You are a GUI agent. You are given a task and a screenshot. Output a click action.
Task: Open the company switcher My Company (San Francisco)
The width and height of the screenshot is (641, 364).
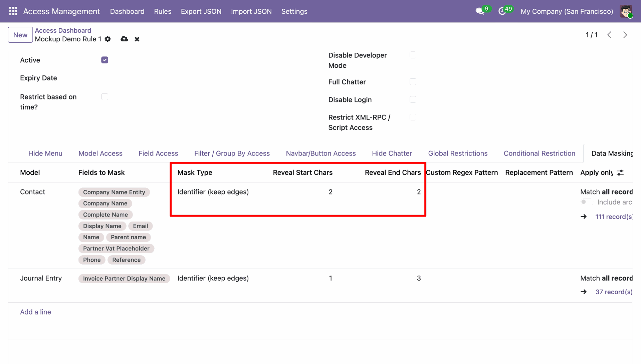point(567,11)
